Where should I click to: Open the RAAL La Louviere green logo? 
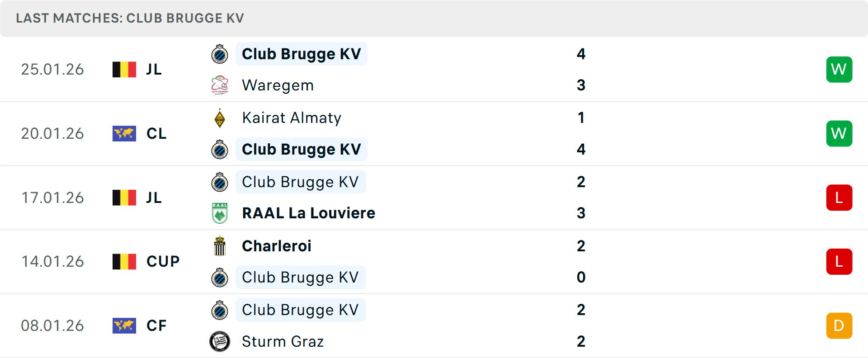pos(220,212)
